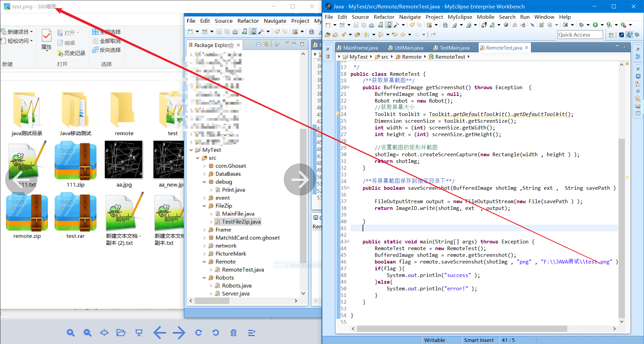Screen dimensions: 644x344
Task: Open the Window menu in MyEclipse
Action: coord(544,17)
